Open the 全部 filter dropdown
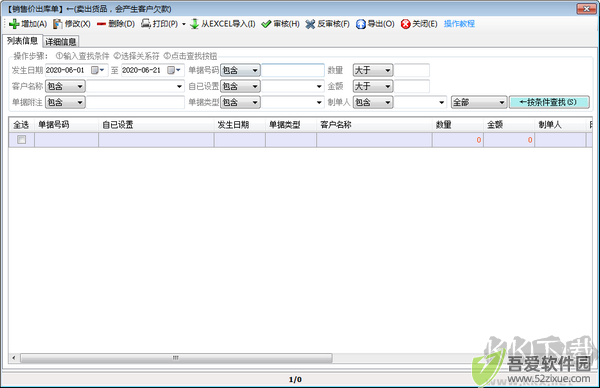The image size is (600, 388). pos(479,102)
